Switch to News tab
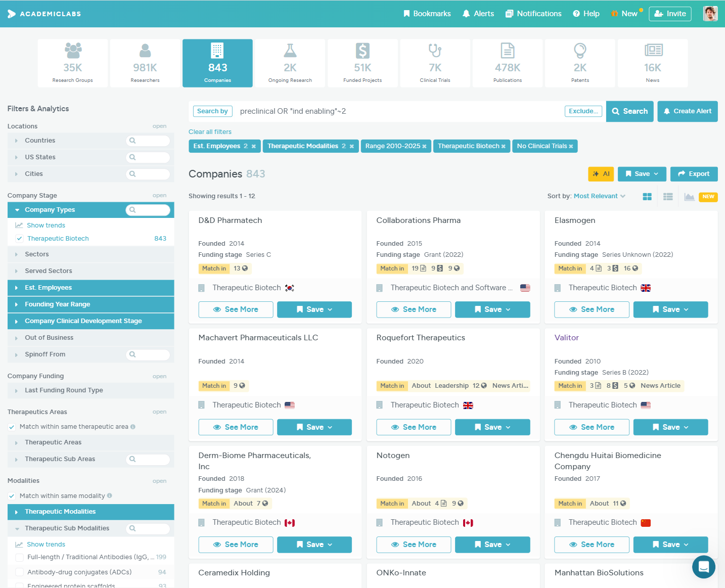This screenshot has height=588, width=725. (x=653, y=63)
